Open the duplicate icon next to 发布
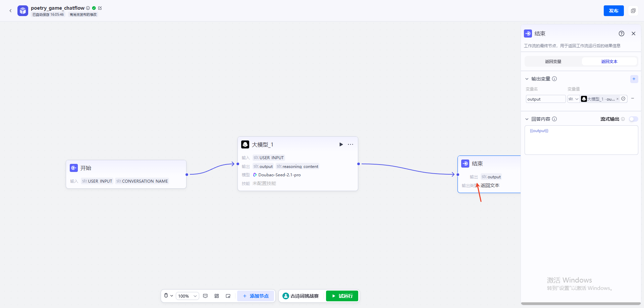The image size is (644, 308). (x=633, y=11)
